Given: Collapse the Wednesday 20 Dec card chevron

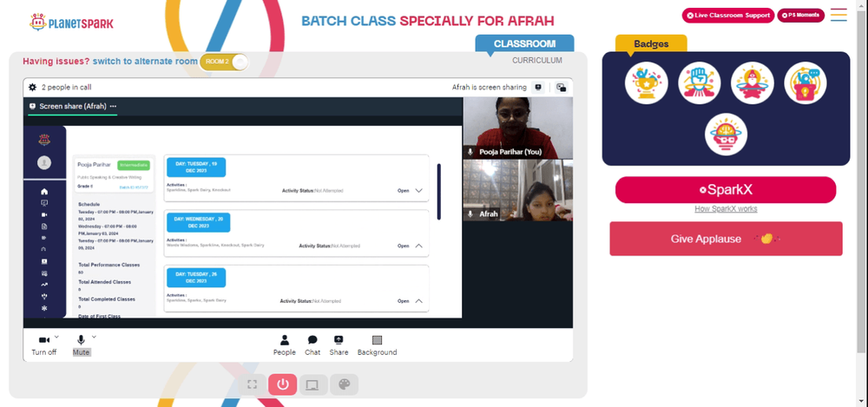Looking at the screenshot, I should [418, 246].
